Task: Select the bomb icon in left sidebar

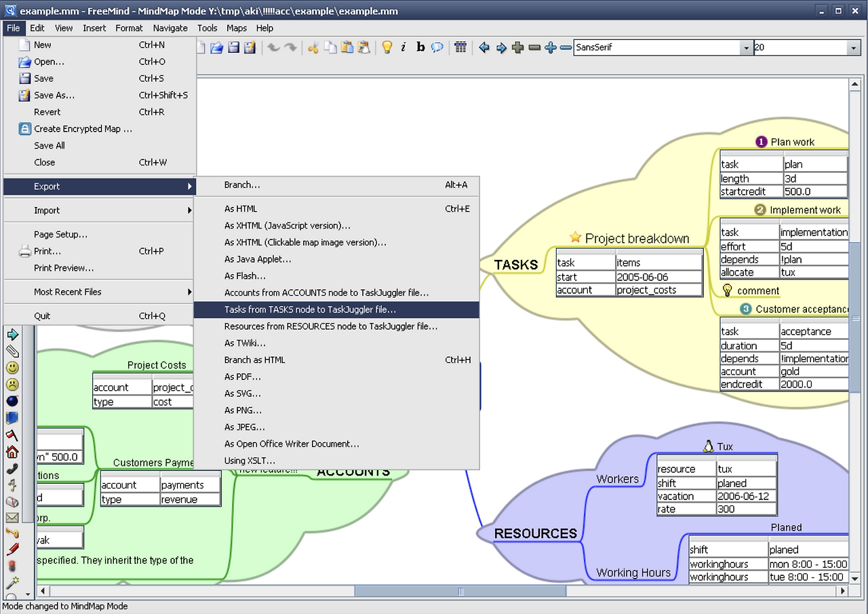Action: [x=12, y=402]
